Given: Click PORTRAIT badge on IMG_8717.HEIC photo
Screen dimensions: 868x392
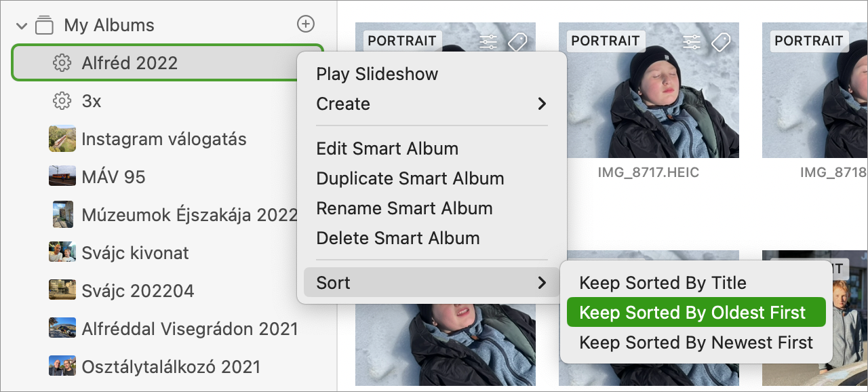Looking at the screenshot, I should coord(606,41).
